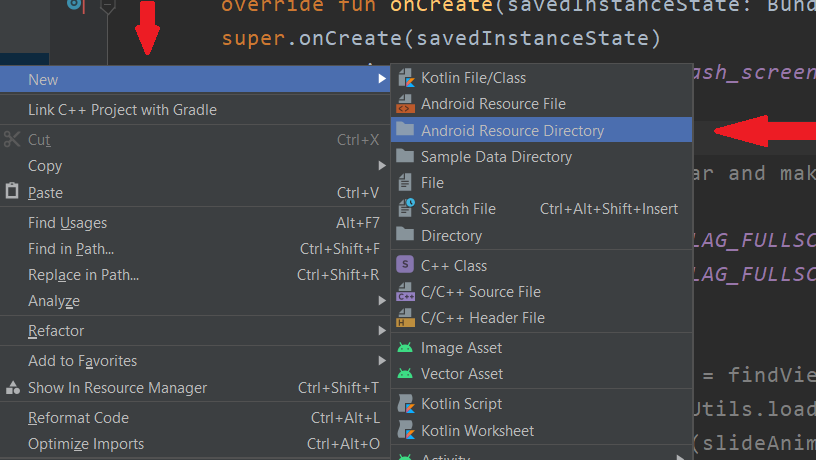Select Android Resource Directory
This screenshot has height=460, width=816.
[512, 131]
